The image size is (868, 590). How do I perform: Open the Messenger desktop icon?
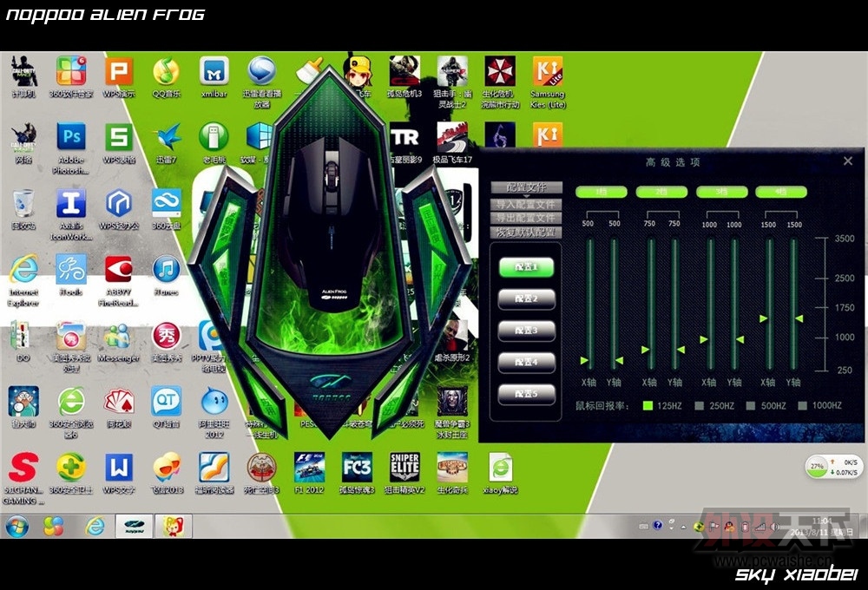click(118, 341)
